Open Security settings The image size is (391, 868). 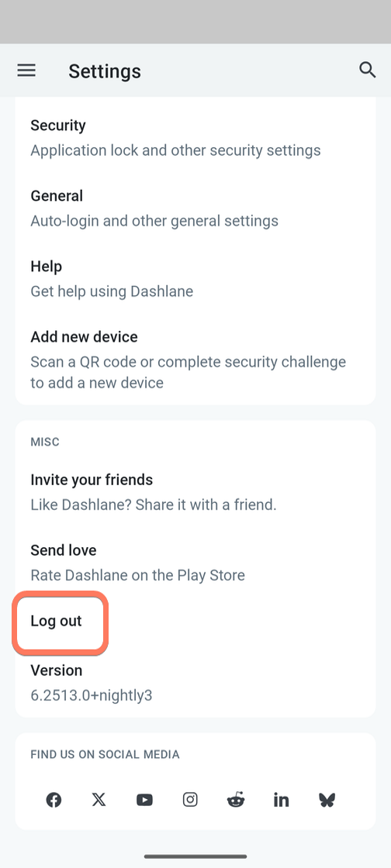pos(195,138)
